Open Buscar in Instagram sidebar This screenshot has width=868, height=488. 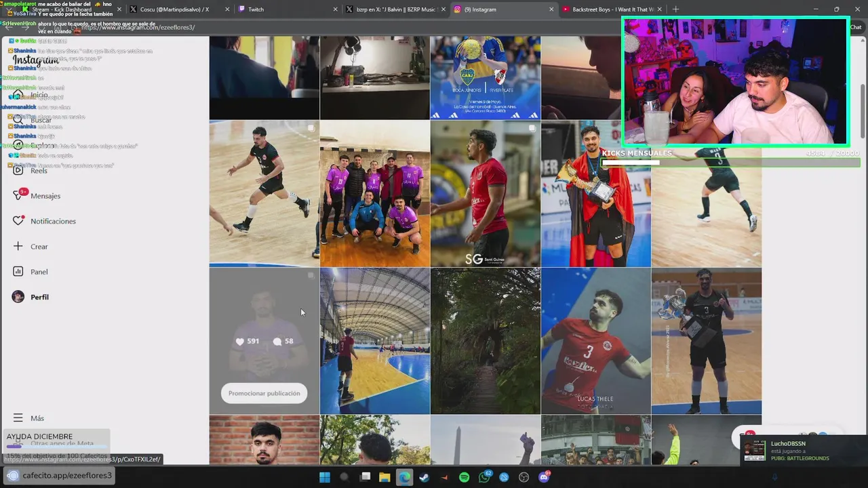(x=41, y=120)
